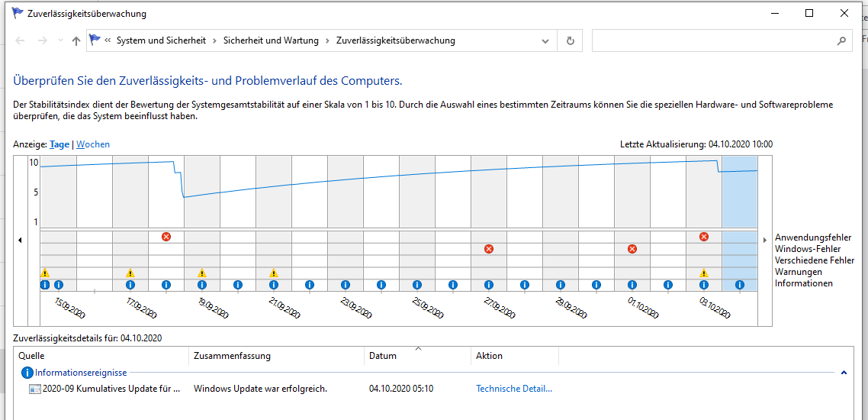Click the magnifier icon in the search box
This screenshot has width=868, height=420.
(x=841, y=41)
